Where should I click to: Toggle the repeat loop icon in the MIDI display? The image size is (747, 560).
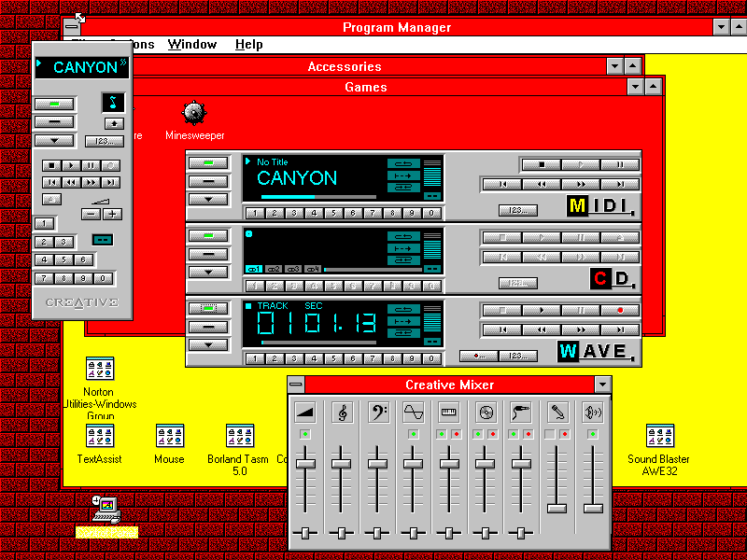pos(403,164)
